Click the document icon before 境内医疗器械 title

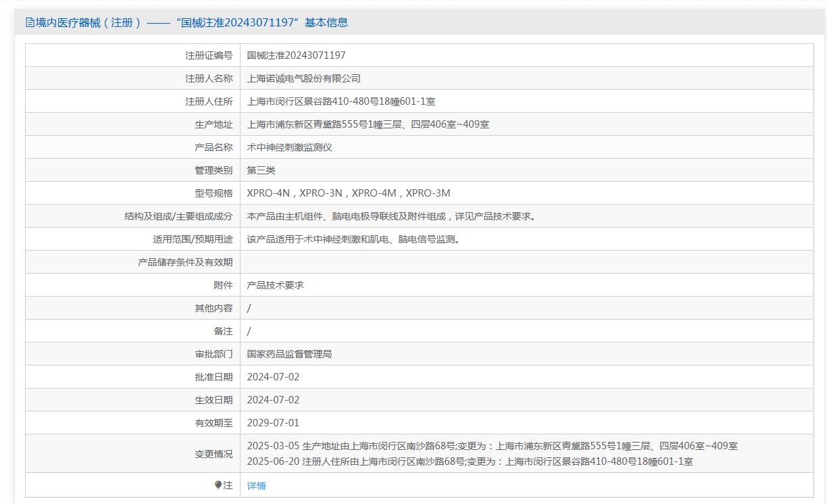(30, 22)
